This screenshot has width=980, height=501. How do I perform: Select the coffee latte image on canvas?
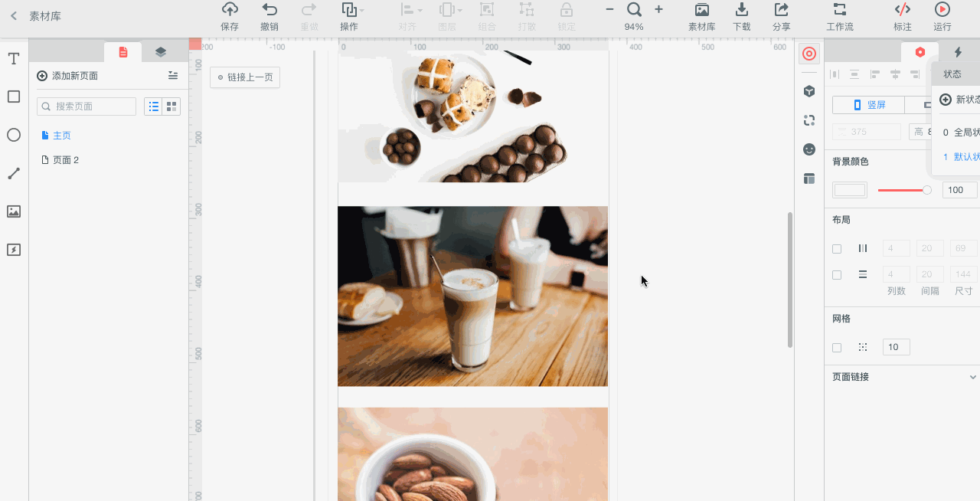pyautogui.click(x=472, y=296)
